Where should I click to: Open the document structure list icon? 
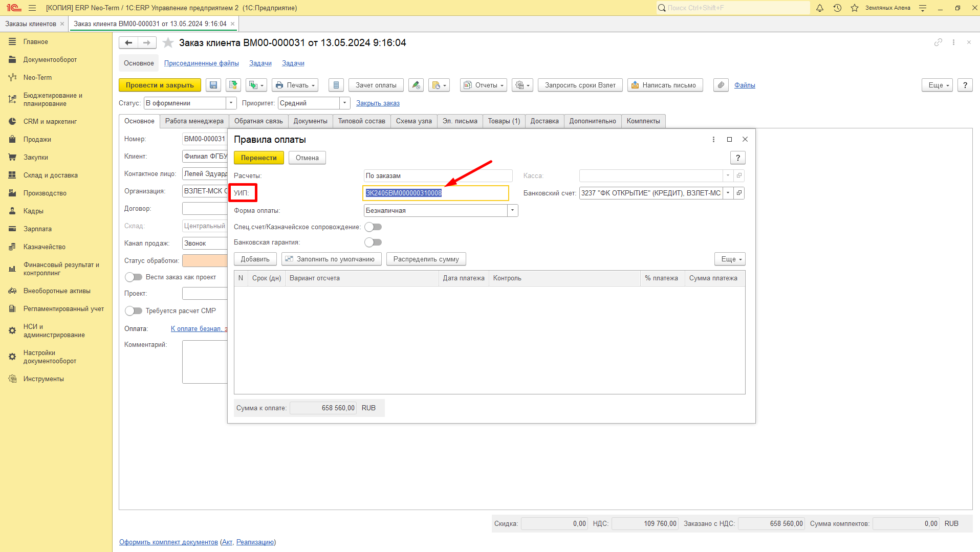point(336,85)
